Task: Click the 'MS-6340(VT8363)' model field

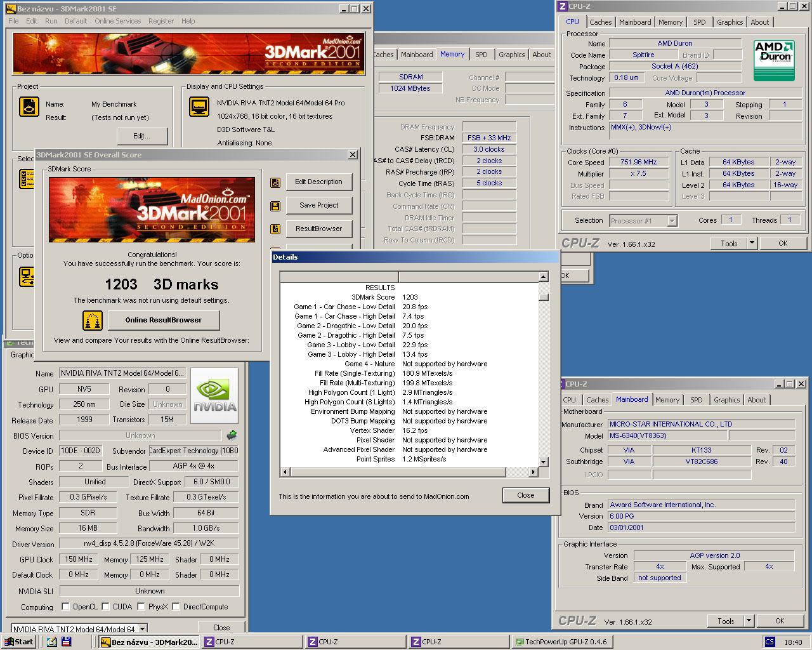Action: [667, 436]
